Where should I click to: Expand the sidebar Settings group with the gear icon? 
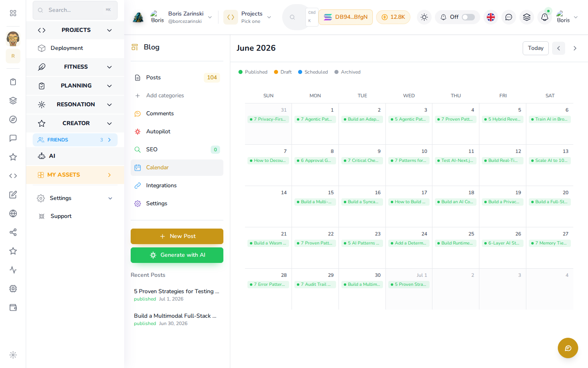click(75, 198)
